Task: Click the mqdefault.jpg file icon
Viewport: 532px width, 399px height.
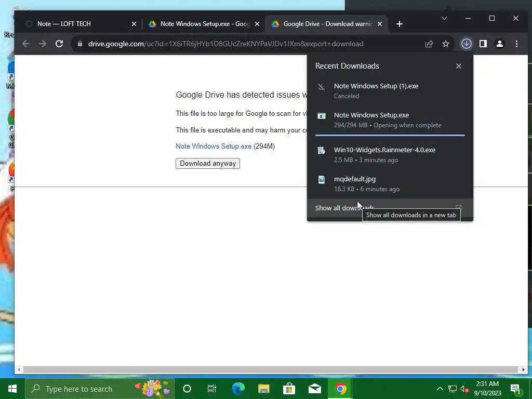Action: tap(321, 180)
